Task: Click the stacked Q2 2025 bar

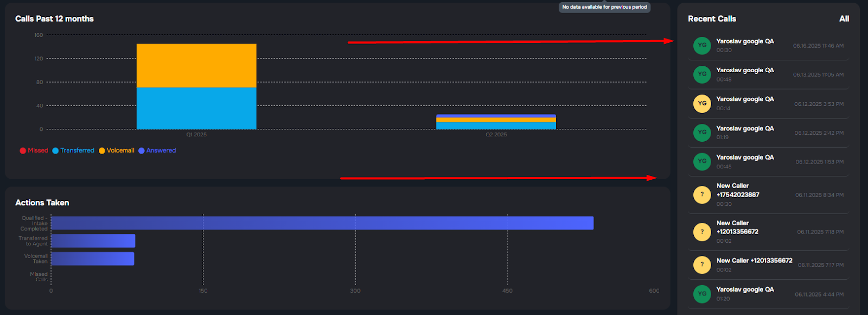Action: point(496,122)
